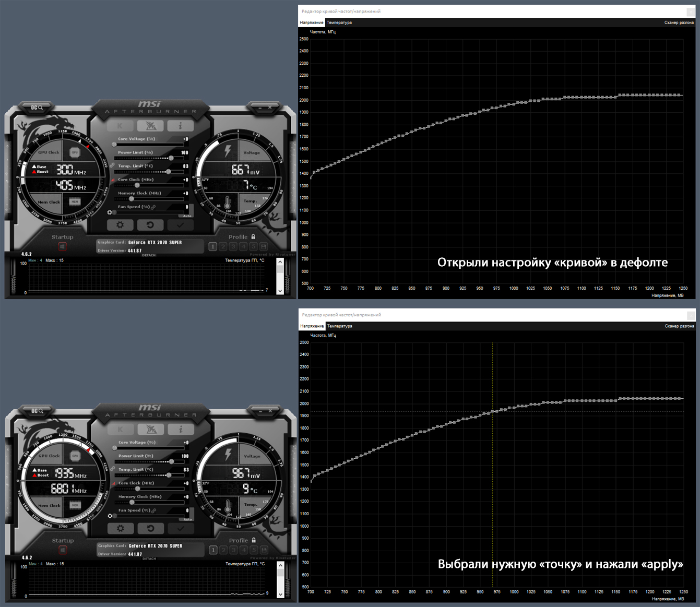The height and width of the screenshot is (607, 700).
Task: Click monitoring graph scroll-up arrow, bottom Afterburner
Action: tap(280, 565)
